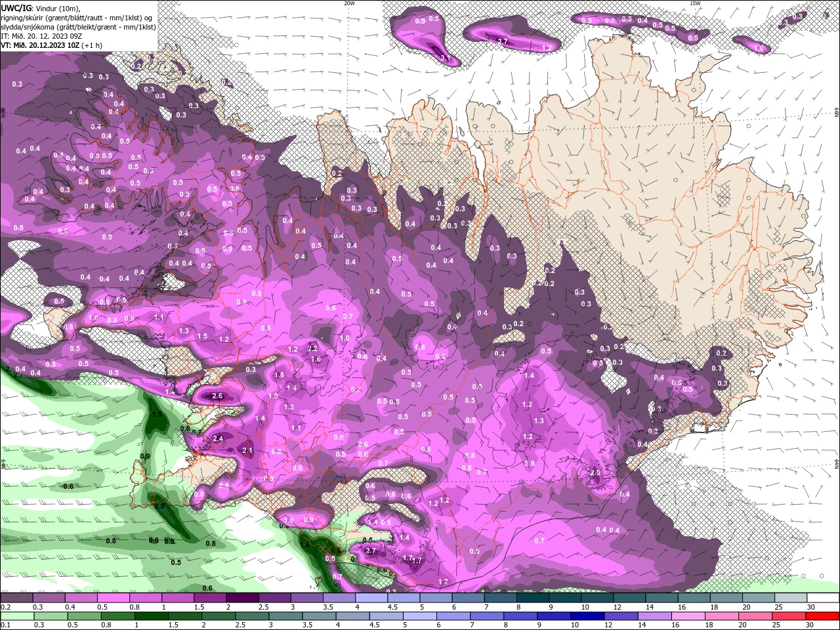Screen dimensions: 840x630
Task: Click the legend line starting 'rigning/skúrir'
Action: (77, 18)
